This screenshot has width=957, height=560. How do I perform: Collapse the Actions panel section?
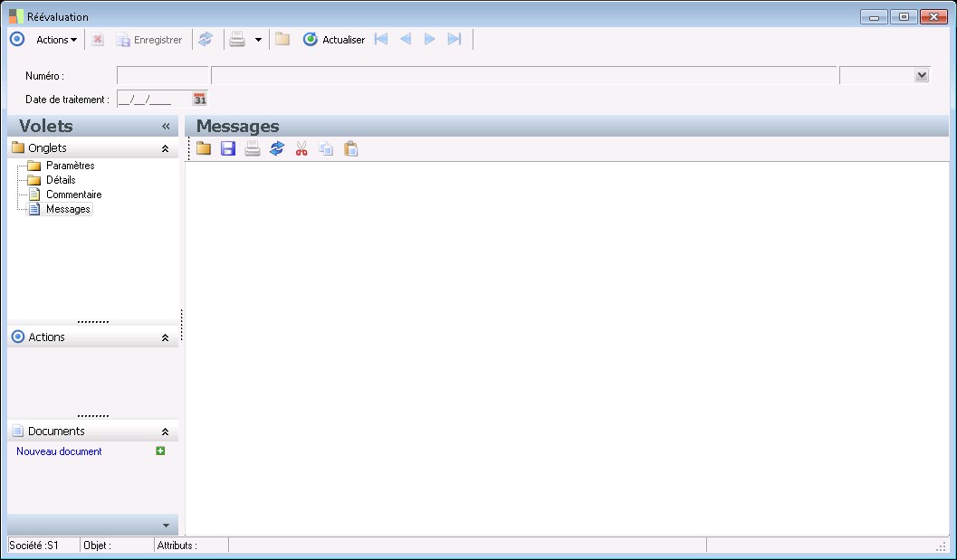165,337
